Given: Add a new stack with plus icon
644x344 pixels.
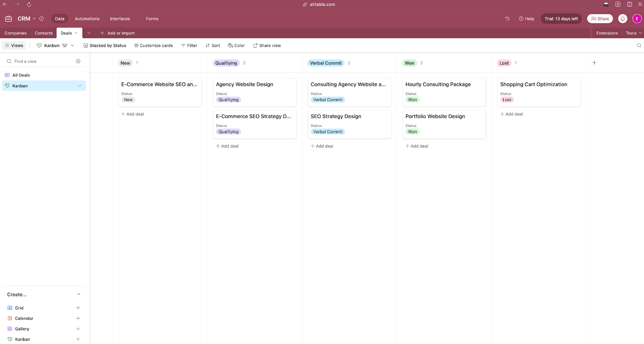Looking at the screenshot, I should coord(594,63).
